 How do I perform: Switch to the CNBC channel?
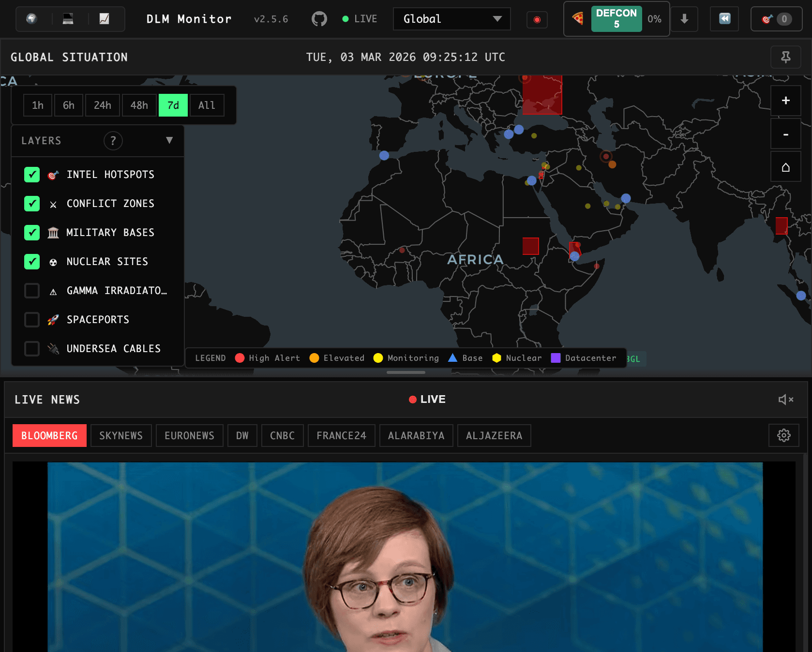283,436
